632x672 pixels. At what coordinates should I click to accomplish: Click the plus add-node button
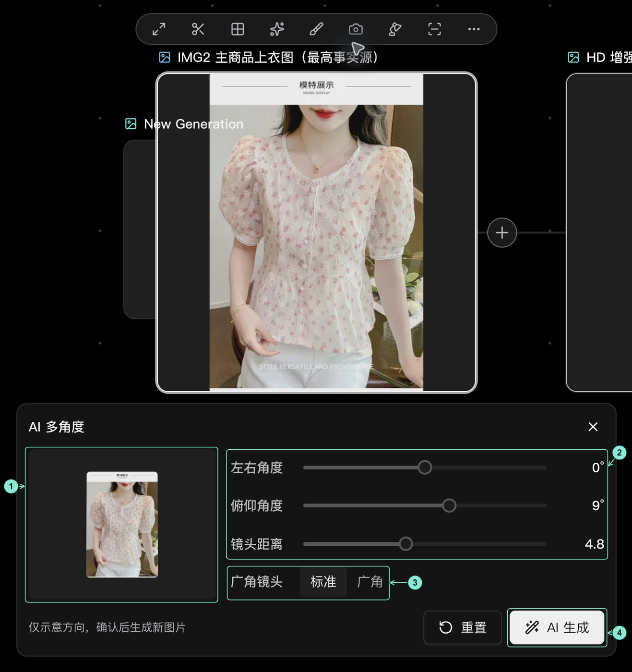pyautogui.click(x=502, y=233)
